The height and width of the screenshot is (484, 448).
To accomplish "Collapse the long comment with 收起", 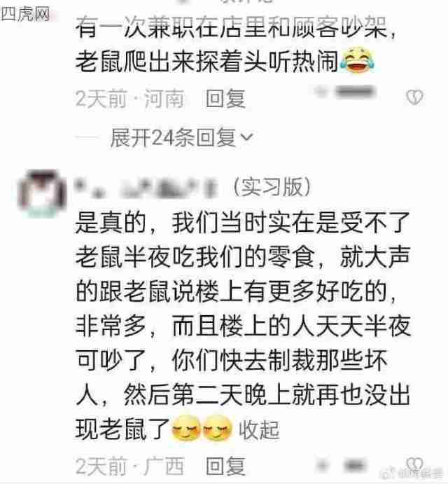I will [x=259, y=429].
